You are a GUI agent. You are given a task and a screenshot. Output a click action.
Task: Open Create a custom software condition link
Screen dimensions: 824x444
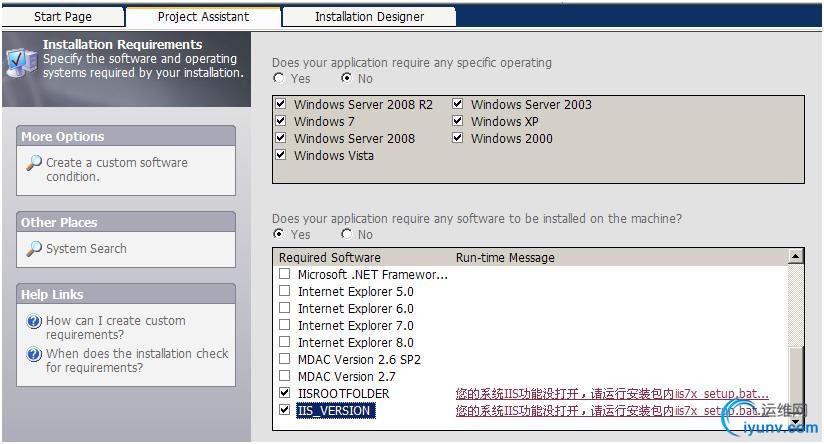tap(116, 169)
